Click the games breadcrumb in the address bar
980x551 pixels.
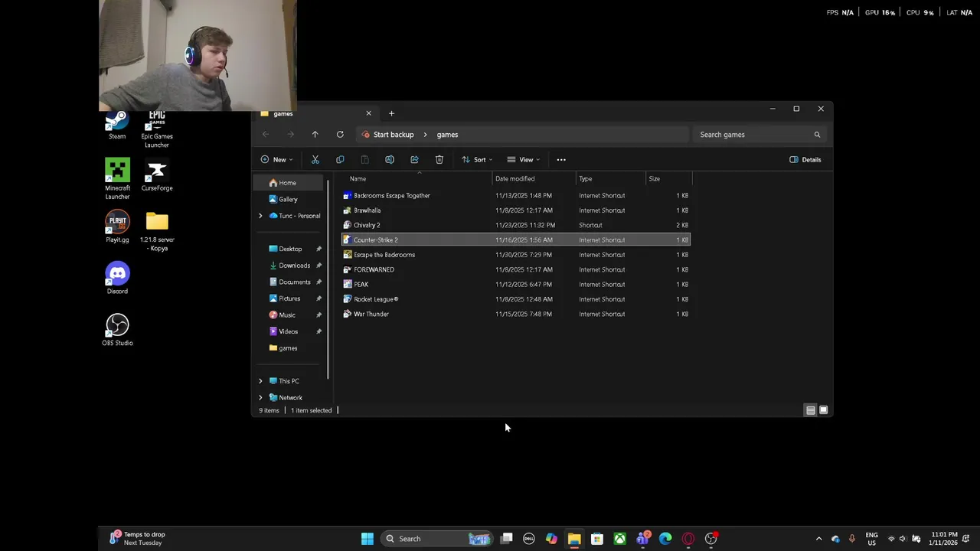click(447, 135)
